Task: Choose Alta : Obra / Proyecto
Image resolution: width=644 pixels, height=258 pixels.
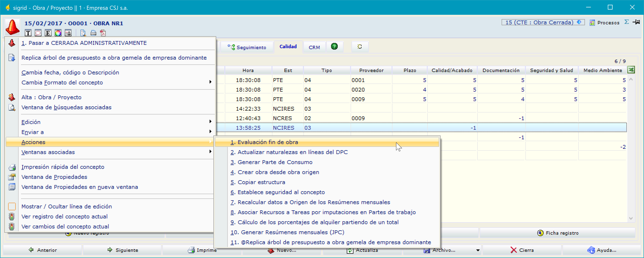Action: [110, 97]
